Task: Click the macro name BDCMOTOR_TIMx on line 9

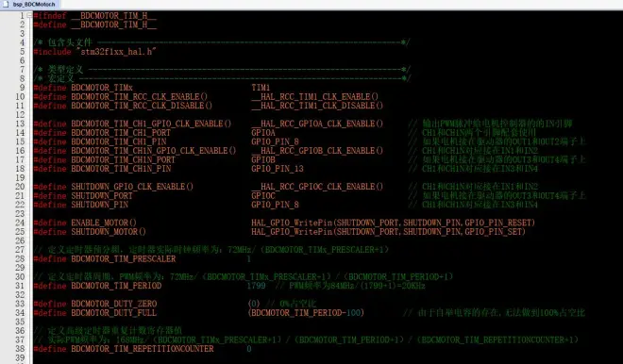Action: click(x=102, y=88)
